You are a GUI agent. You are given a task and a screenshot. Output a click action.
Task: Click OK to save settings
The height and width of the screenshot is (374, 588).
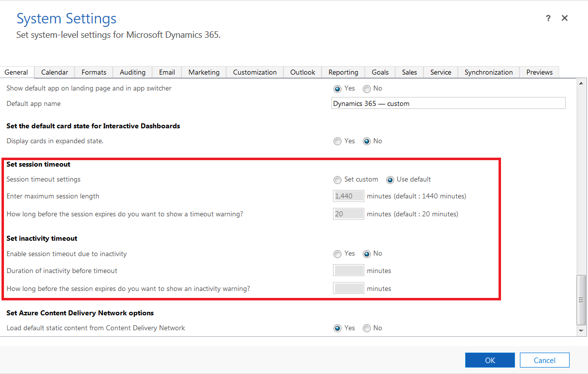(490, 360)
